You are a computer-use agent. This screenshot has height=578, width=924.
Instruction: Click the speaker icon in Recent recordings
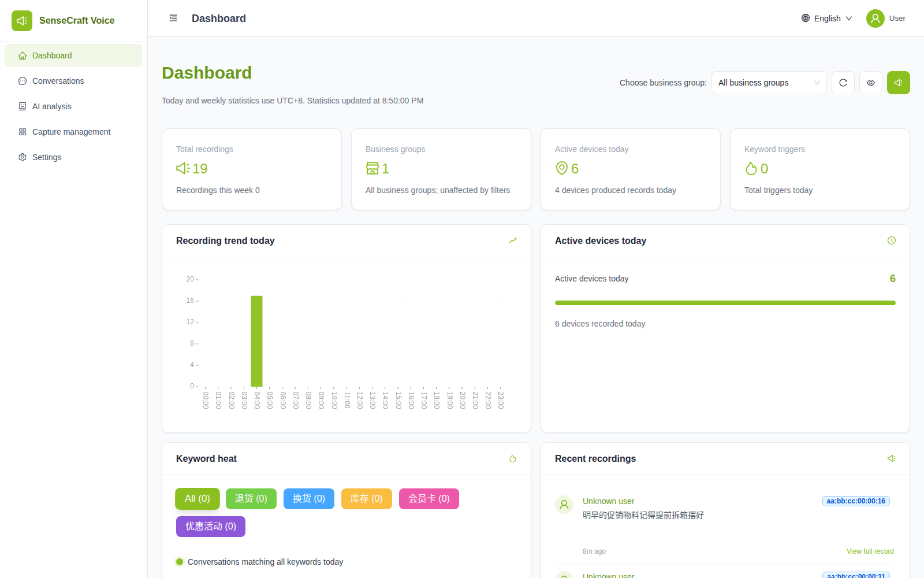[x=892, y=458]
